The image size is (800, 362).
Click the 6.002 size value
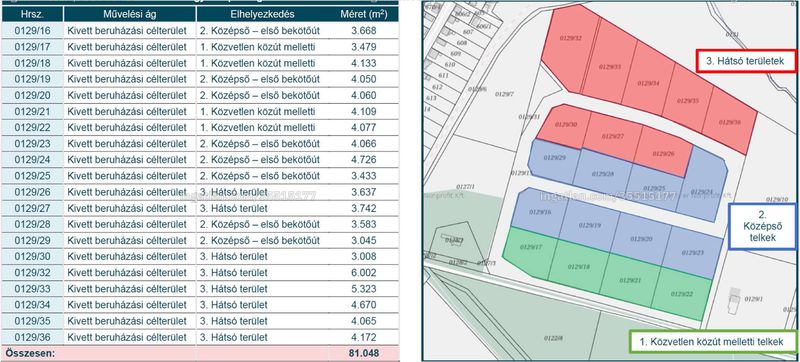364,273
